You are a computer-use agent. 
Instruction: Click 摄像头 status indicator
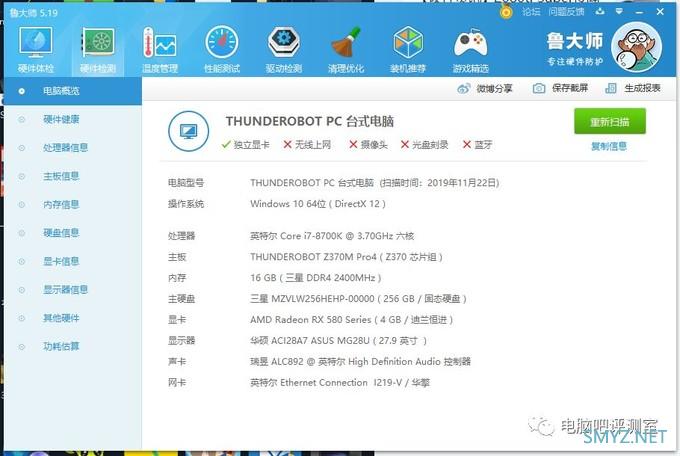pos(368,144)
